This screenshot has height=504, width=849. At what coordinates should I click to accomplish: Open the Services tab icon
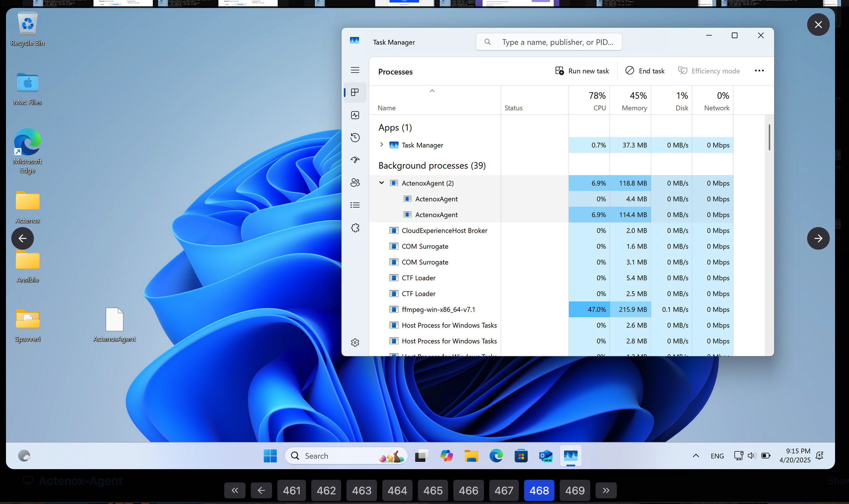click(x=355, y=228)
